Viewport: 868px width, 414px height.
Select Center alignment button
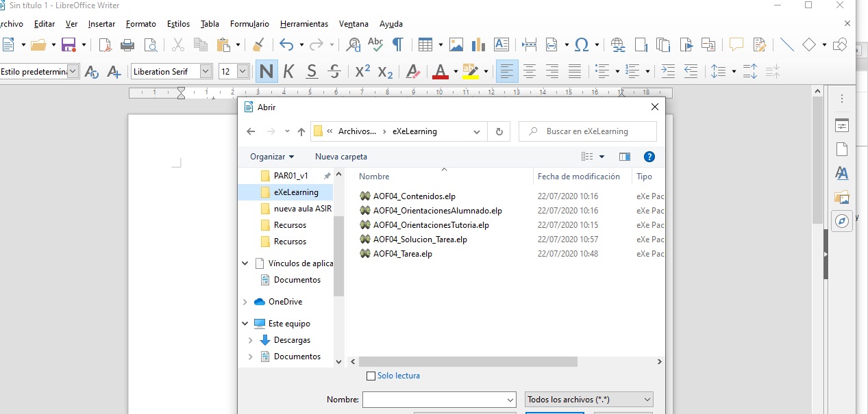coord(530,71)
